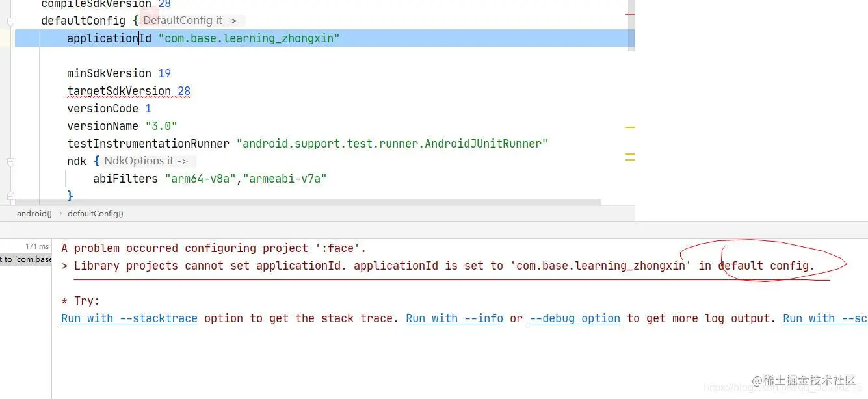This screenshot has height=399, width=868.
Task: Open 'Run with --info' link
Action: point(454,318)
